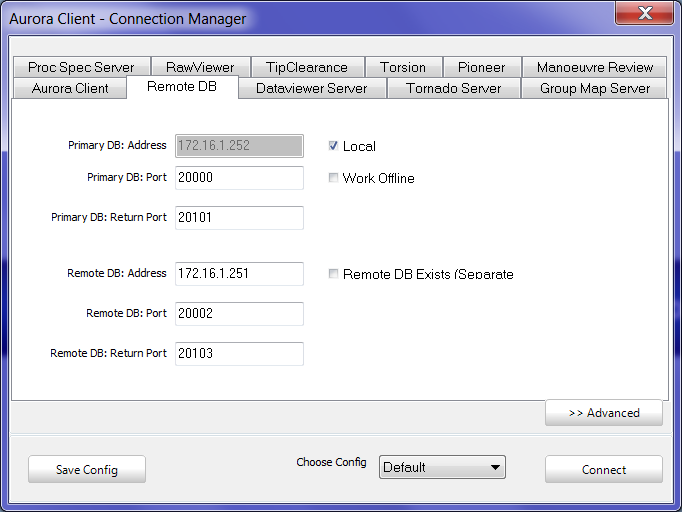Click the Primary DB Return Port field
Screen dimensions: 682x512
(239, 218)
